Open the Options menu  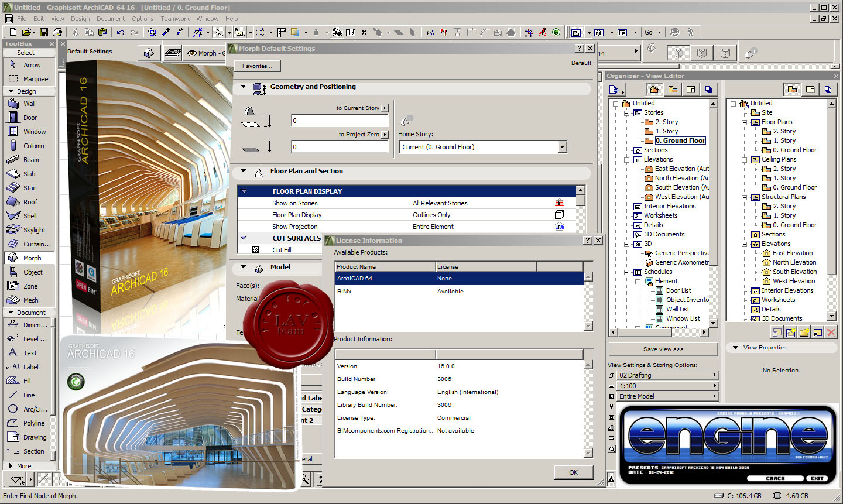142,19
